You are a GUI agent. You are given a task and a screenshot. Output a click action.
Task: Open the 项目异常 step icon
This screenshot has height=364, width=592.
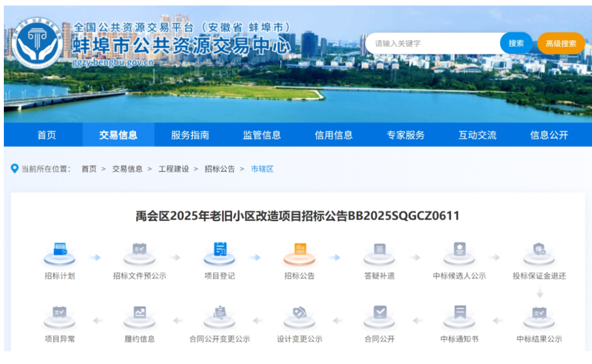(x=60, y=317)
